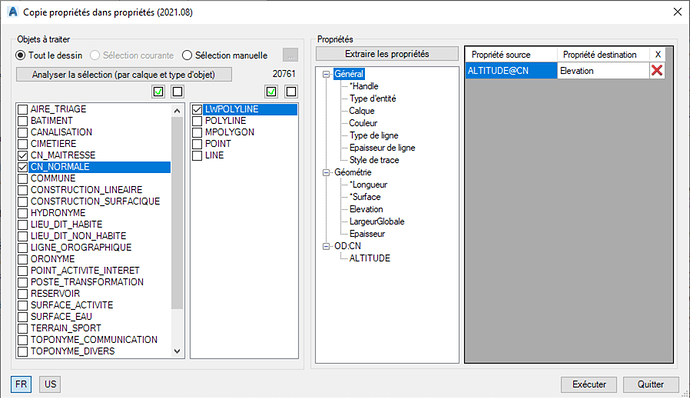The image size is (690, 398).
Task: Select the Général tree label
Action: [349, 74]
